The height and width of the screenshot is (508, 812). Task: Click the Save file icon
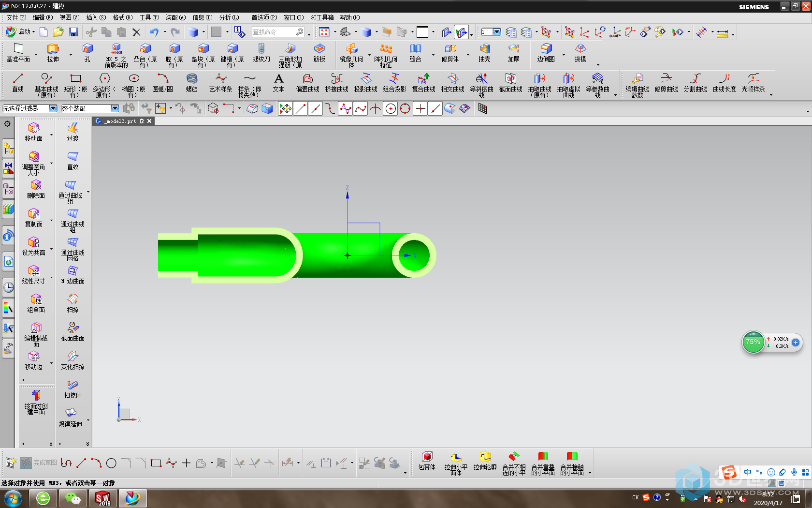[x=73, y=32]
